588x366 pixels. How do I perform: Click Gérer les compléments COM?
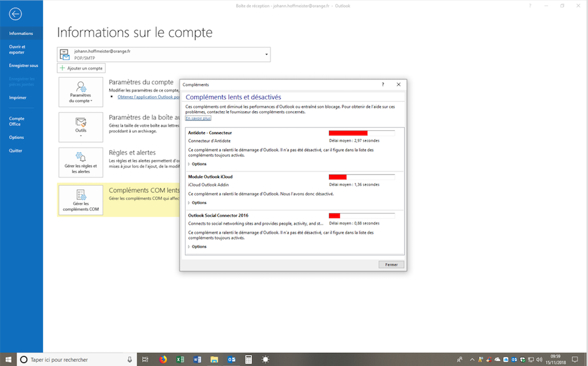click(x=81, y=200)
